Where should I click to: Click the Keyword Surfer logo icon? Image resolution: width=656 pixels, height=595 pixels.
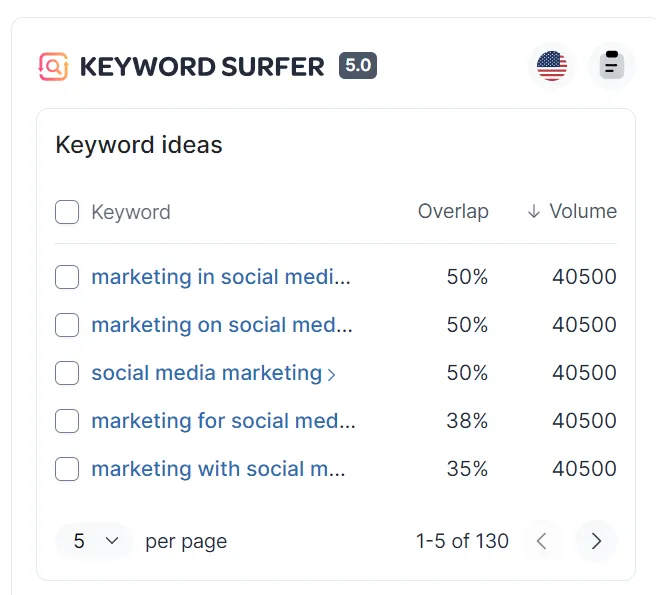[x=53, y=67]
